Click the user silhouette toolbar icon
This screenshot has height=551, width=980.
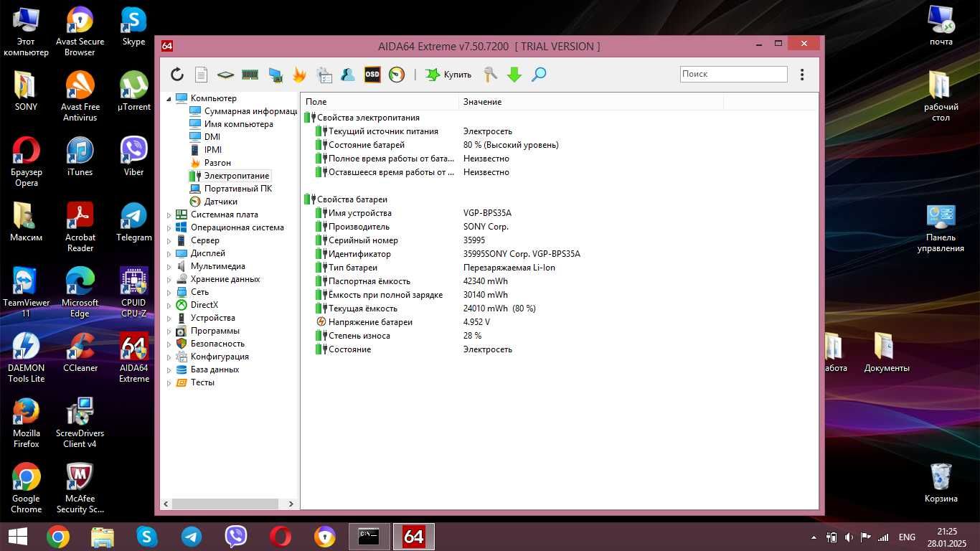[x=348, y=74]
